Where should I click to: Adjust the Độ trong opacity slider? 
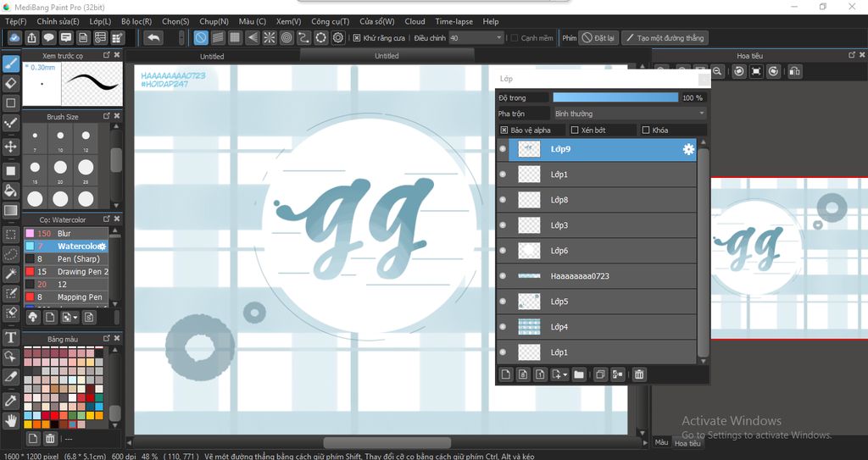click(x=615, y=97)
